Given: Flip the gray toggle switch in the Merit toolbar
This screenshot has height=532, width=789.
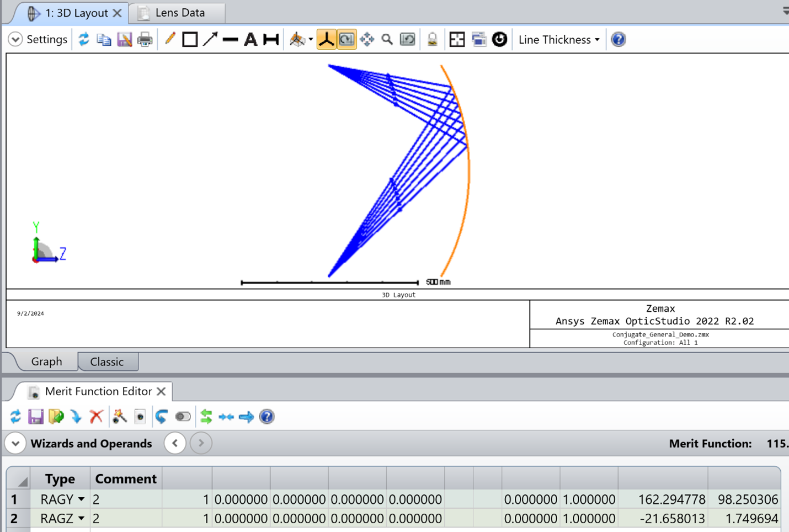Looking at the screenshot, I should [183, 417].
